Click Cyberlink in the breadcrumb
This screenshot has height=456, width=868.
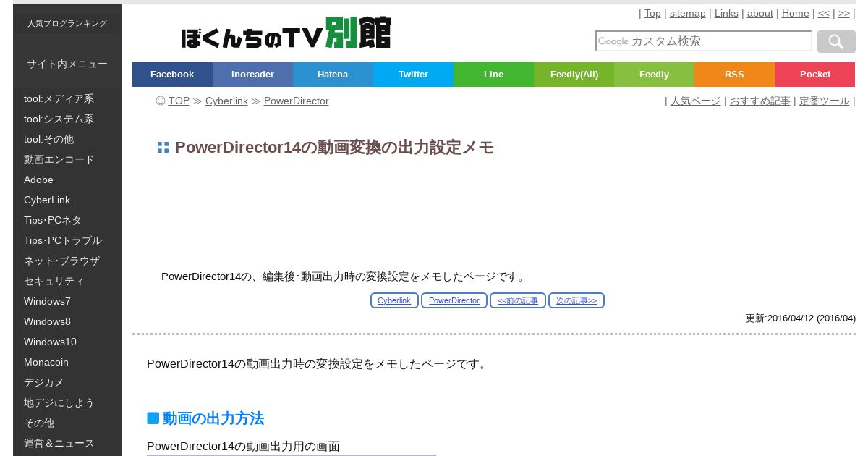tap(226, 101)
